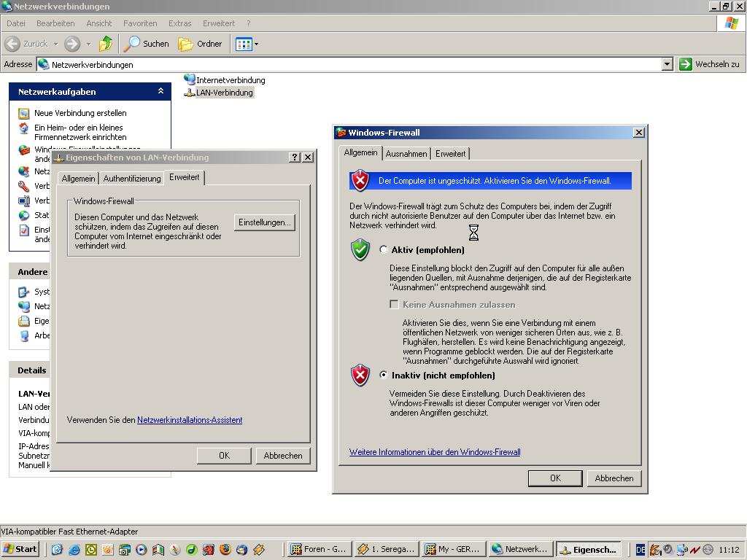Screen dimensions: 747x560
Task: Click the Windows-Firewall settings task icon in sidebar
Action: point(24,150)
